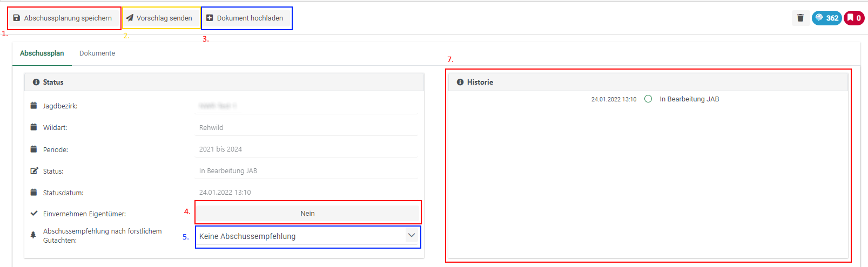Click the edit icon next to Status label
Screen dimensions: 868x267
pyautogui.click(x=34, y=171)
